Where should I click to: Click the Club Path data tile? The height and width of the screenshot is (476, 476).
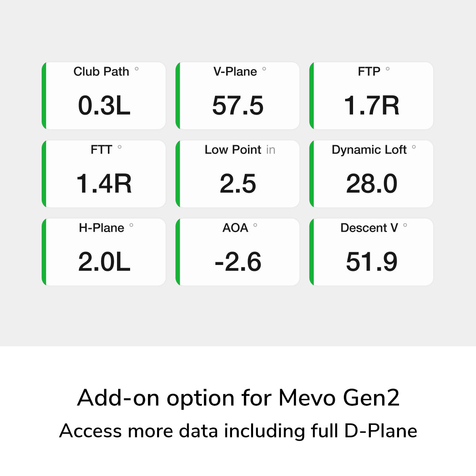tap(104, 96)
